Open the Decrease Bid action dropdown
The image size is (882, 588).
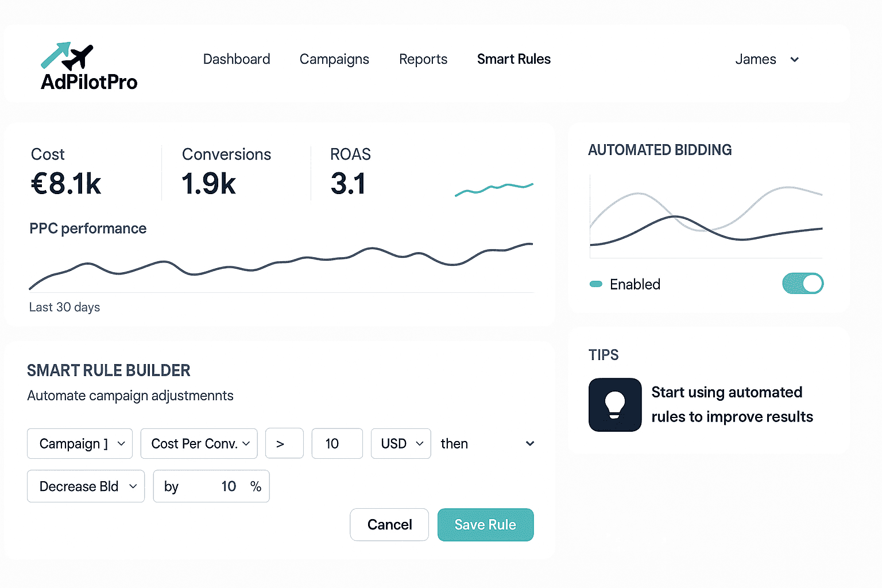point(86,486)
